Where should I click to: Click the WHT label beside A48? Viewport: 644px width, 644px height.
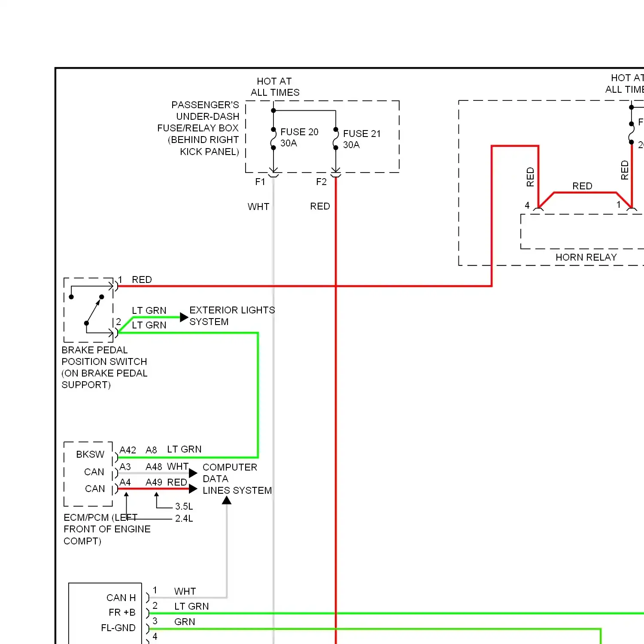pos(178,466)
